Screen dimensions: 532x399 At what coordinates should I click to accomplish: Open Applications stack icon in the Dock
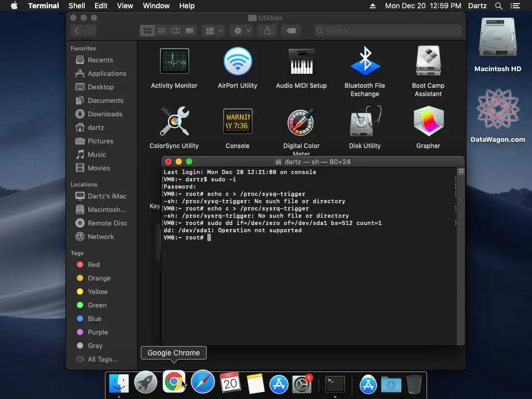click(x=368, y=384)
